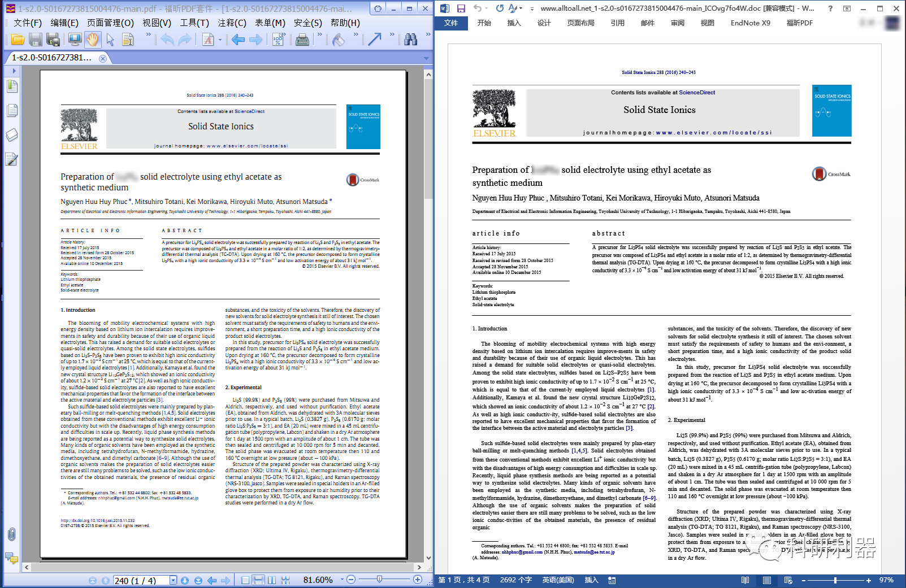906x588 pixels.
Task: Expand the PDF navigation panel arrow
Action: 14,71
